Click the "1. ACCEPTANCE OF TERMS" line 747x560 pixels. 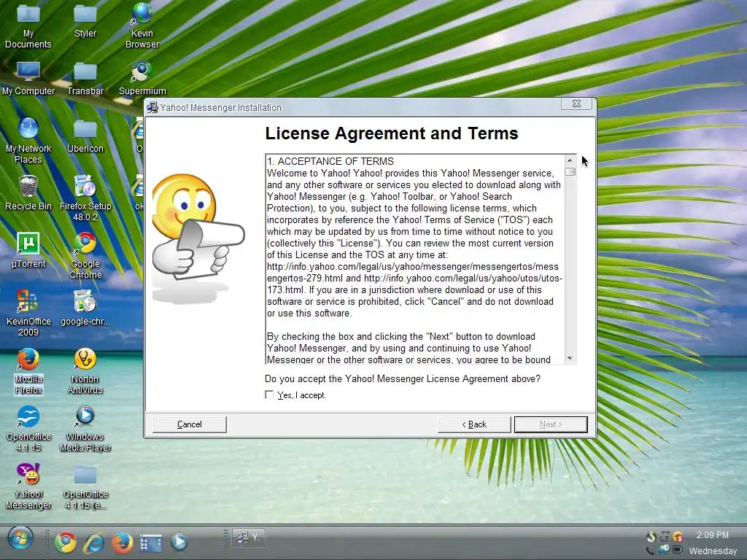pyautogui.click(x=330, y=161)
